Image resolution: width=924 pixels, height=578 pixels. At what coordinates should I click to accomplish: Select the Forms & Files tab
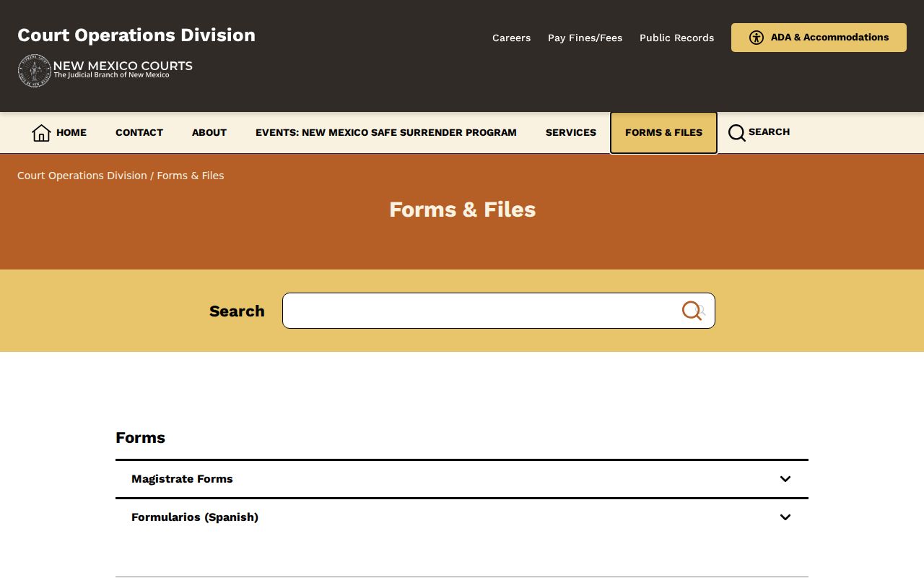[x=663, y=133]
